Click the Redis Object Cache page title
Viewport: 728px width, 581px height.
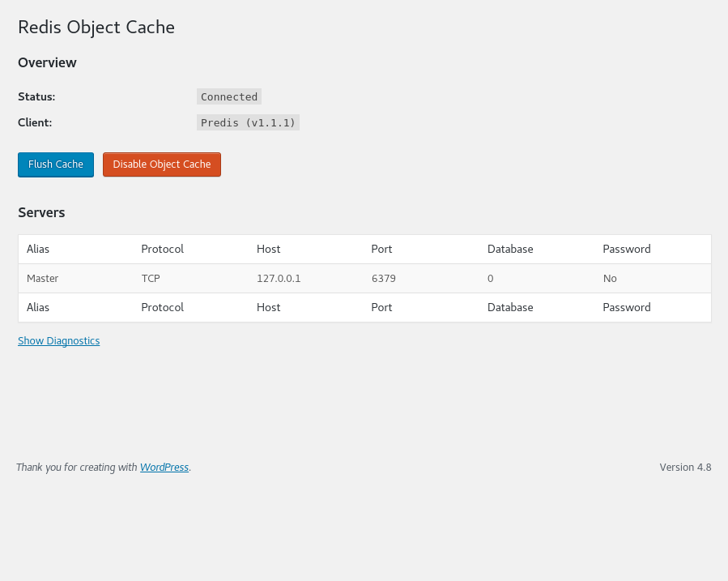[96, 28]
